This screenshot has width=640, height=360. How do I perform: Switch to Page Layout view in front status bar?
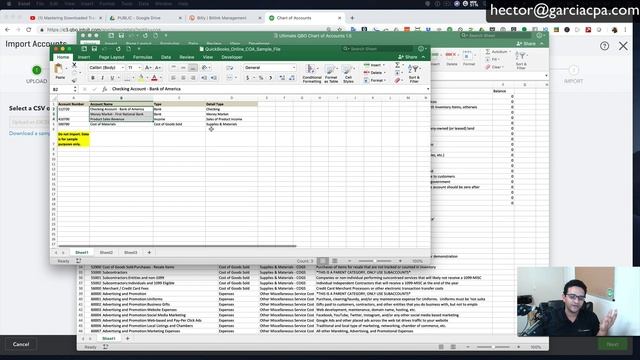point(335,261)
